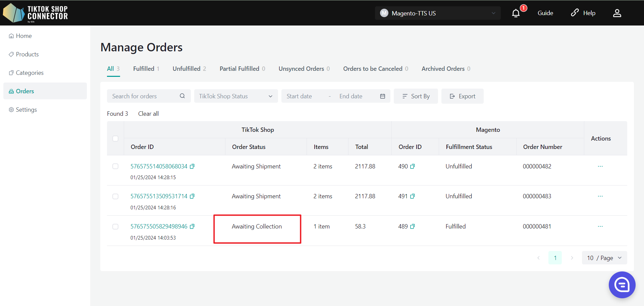Click the Clear all link
This screenshot has width=644, height=306.
click(x=148, y=114)
